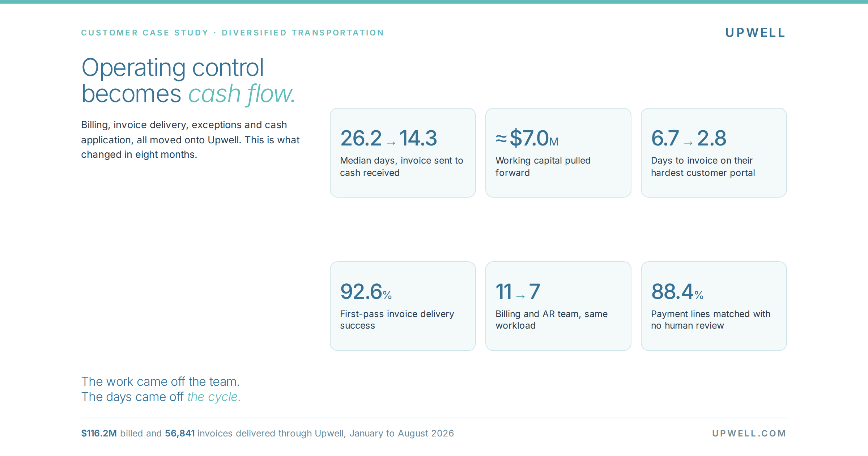This screenshot has height=456, width=868.
Task: Click 'The work came off the team.' line
Action: [160, 381]
